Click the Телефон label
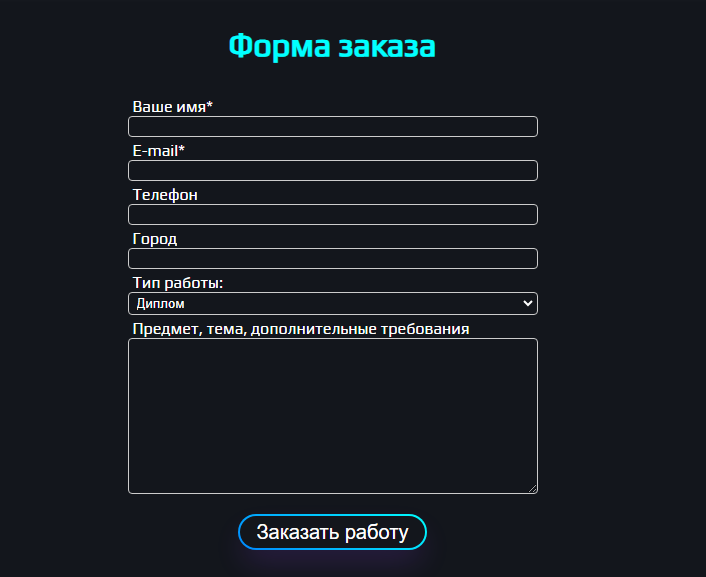This screenshot has width=706, height=577. point(165,194)
